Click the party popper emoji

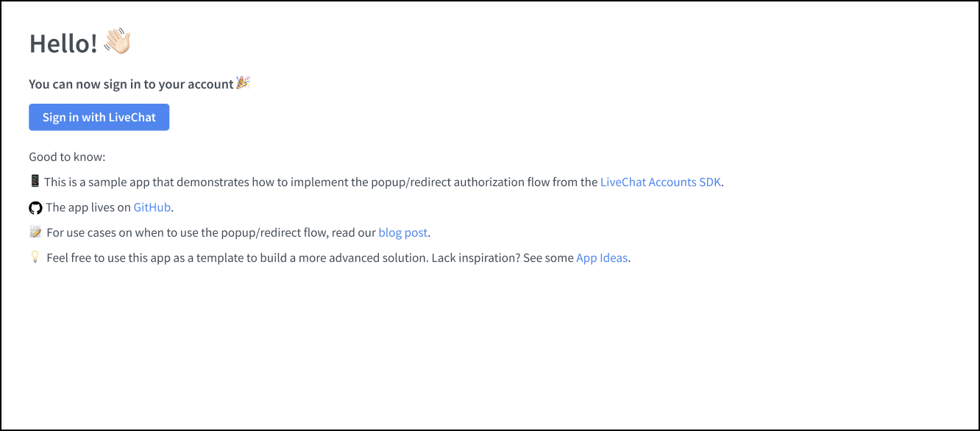[244, 82]
